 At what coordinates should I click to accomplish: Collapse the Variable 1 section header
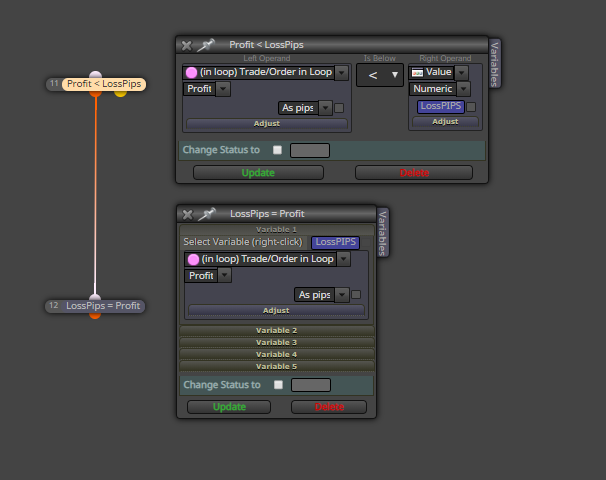[276, 230]
